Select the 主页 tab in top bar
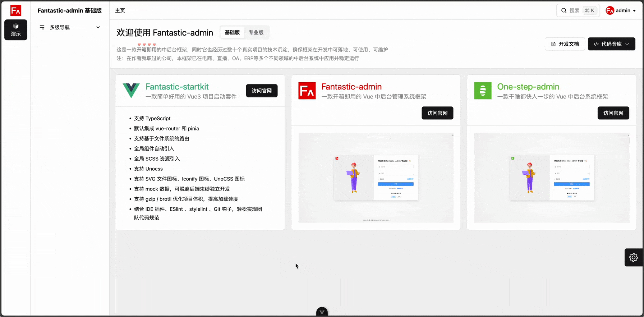Image resolution: width=644 pixels, height=317 pixels. pyautogui.click(x=120, y=10)
